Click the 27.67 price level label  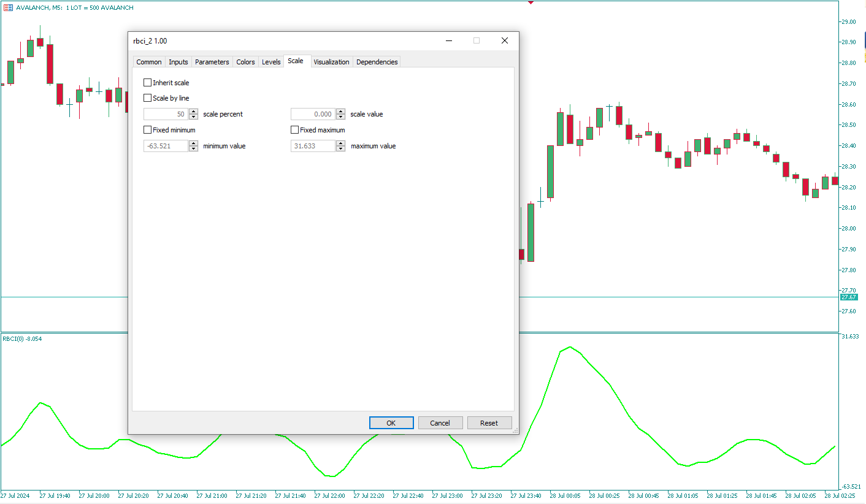point(849,297)
